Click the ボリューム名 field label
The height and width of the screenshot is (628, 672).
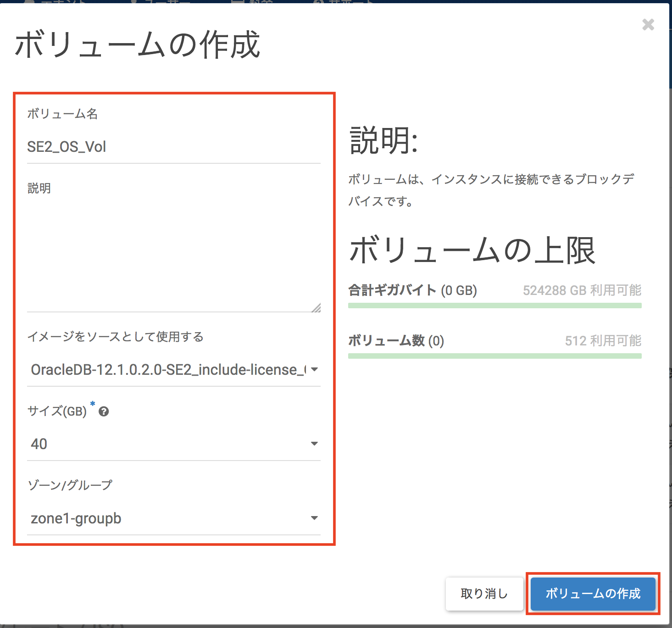(62, 114)
